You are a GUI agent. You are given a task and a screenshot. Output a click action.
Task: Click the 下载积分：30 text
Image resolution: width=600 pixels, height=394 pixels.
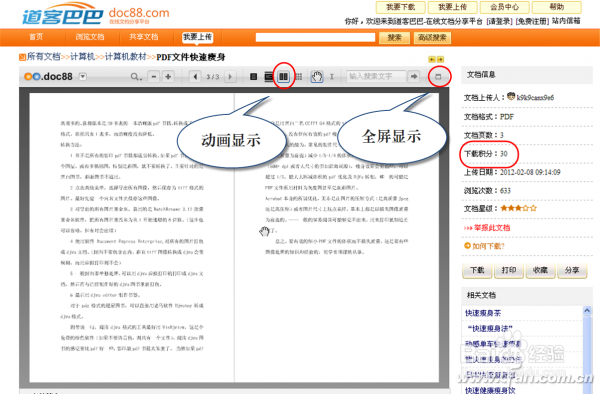click(486, 154)
